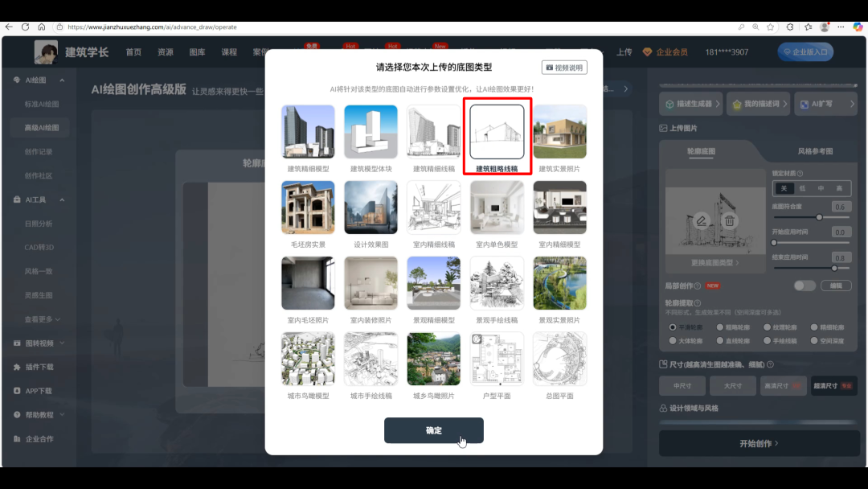Select the 室内精细线稿 thumbnail
This screenshot has width=868, height=489.
pos(433,208)
